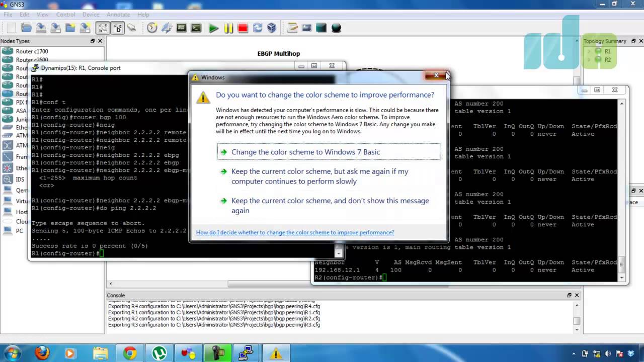644x362 pixels.
Task: Click the Save project toolbar icon
Action: [x=41, y=28]
